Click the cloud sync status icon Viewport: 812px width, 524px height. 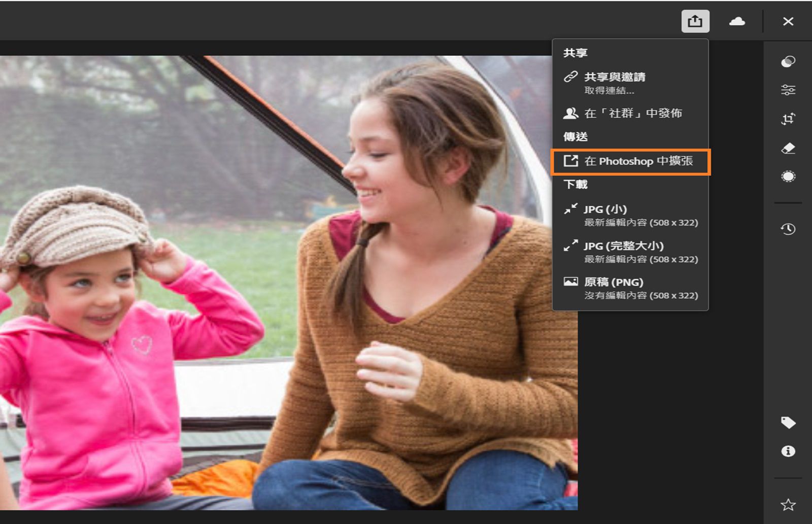tap(737, 21)
